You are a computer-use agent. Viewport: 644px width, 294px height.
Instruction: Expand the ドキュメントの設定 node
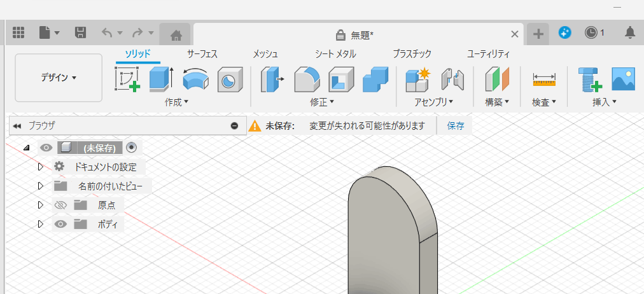(x=40, y=166)
